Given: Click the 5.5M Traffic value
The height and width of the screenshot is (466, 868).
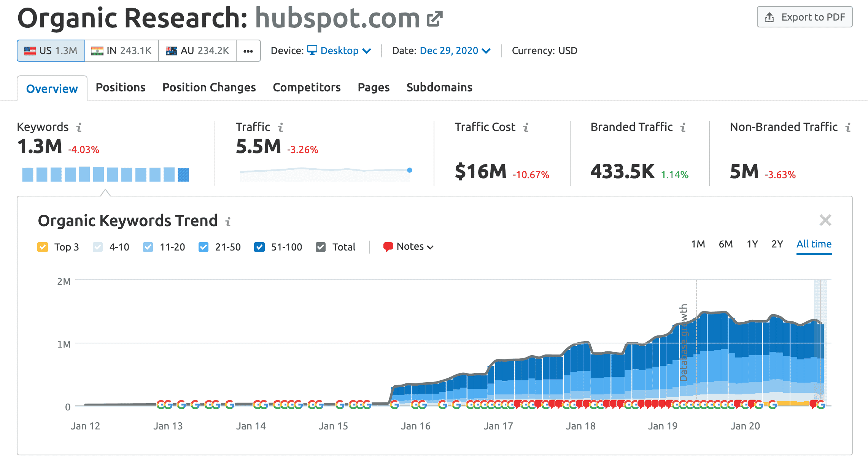Looking at the screenshot, I should pos(258,146).
